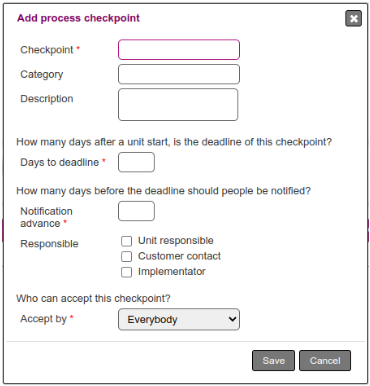Save the new process checkpoint
Viewport: 370px width, 386px height.
[x=273, y=360]
